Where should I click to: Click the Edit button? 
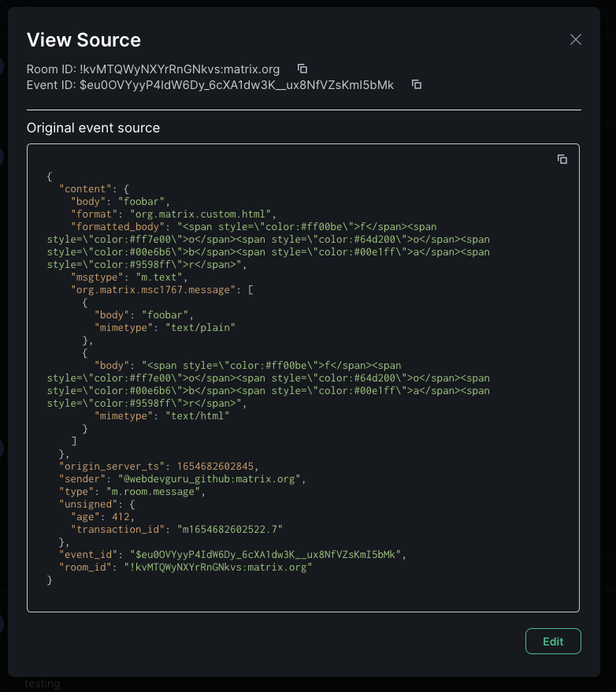[x=553, y=642]
